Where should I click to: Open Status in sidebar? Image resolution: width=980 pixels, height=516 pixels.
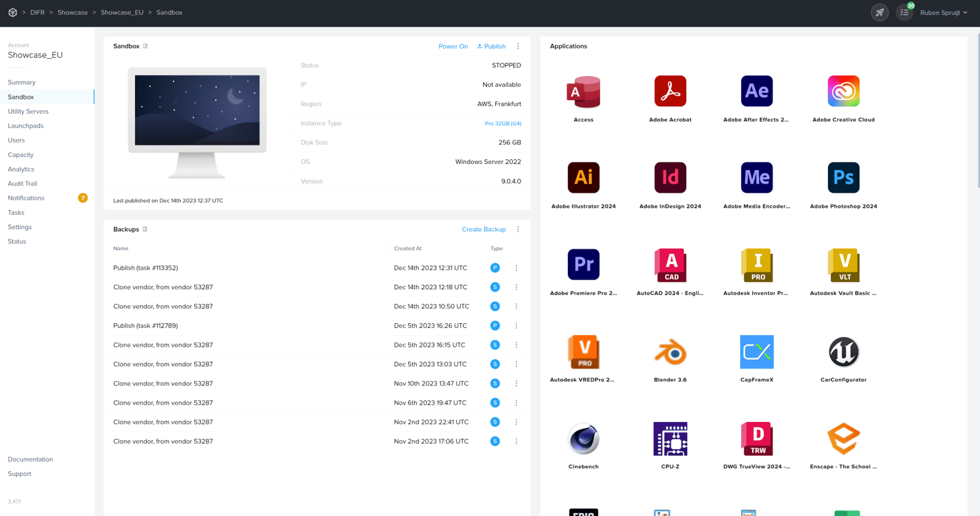coord(17,241)
